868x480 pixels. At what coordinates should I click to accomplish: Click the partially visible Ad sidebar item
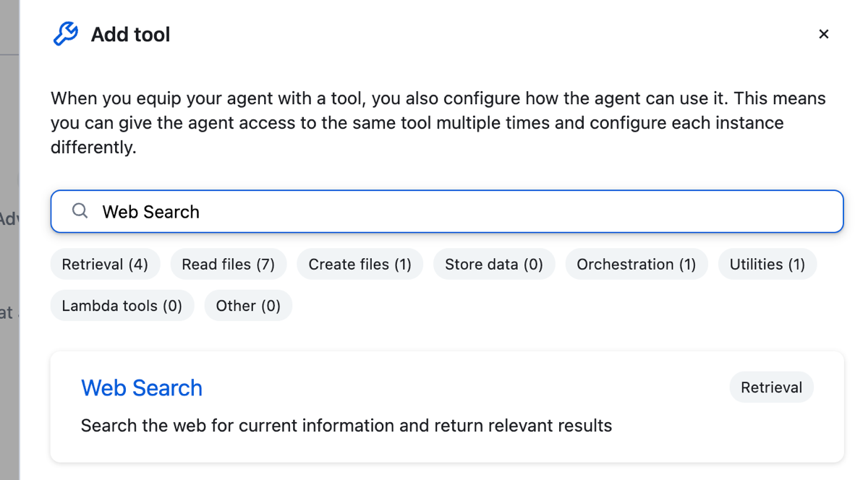7,218
